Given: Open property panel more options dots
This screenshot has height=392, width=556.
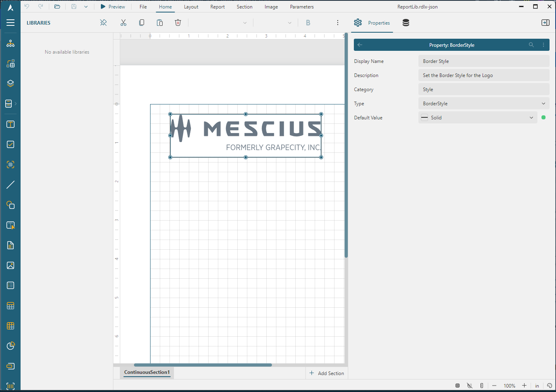Looking at the screenshot, I should tap(543, 45).
